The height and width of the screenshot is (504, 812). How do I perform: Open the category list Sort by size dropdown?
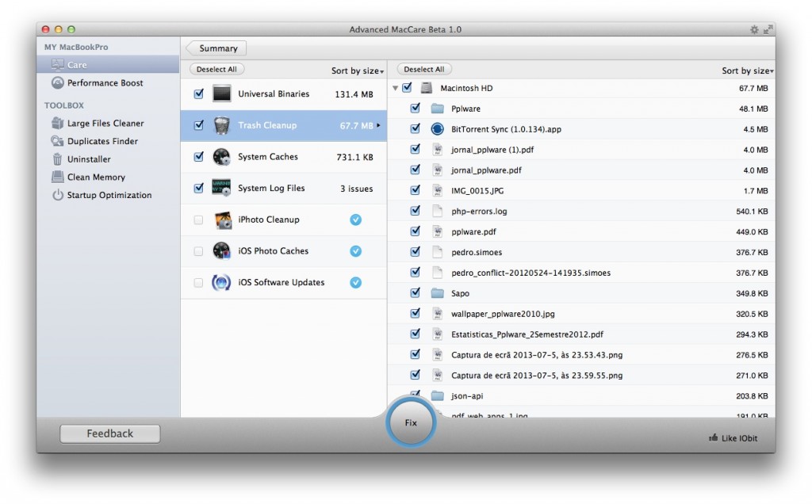coord(358,71)
